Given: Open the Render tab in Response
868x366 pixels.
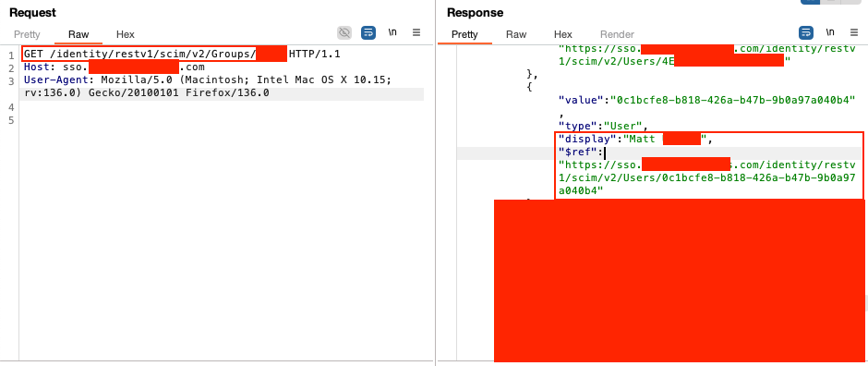Looking at the screenshot, I should point(617,34).
